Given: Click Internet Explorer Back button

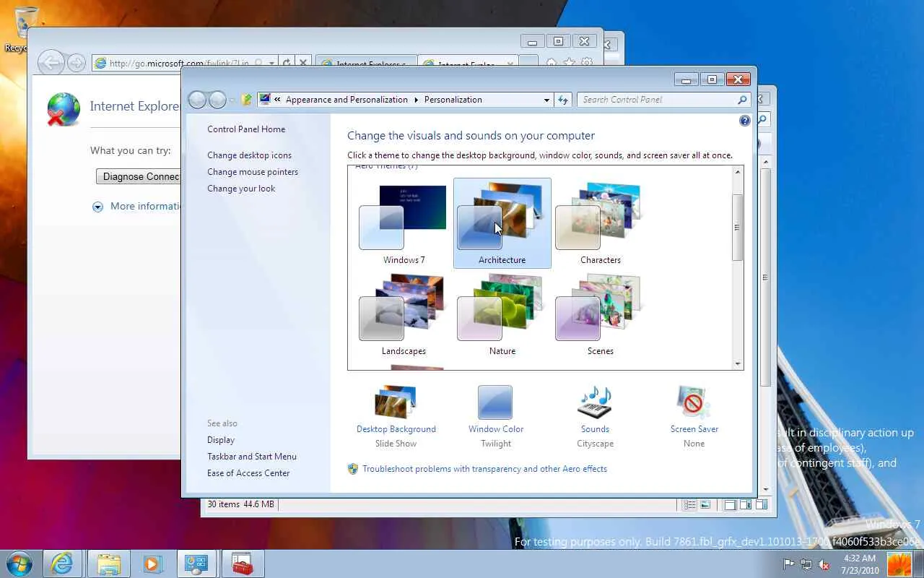Looking at the screenshot, I should click(51, 63).
